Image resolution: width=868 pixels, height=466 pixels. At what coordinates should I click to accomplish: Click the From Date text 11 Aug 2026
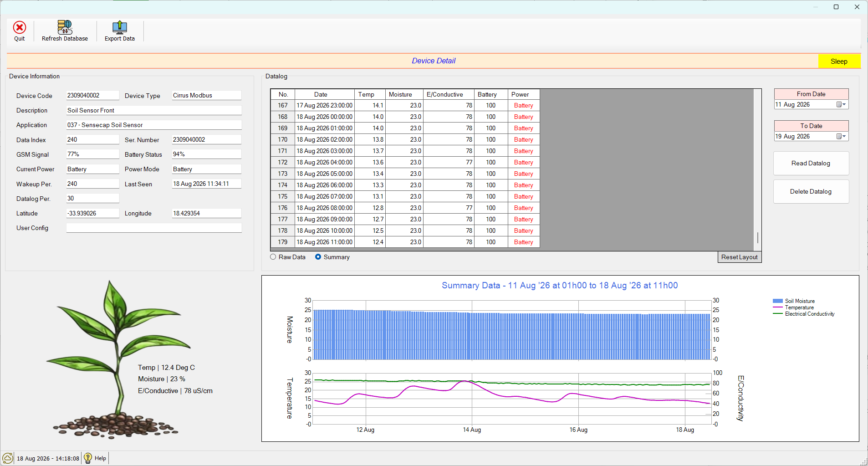pyautogui.click(x=793, y=105)
